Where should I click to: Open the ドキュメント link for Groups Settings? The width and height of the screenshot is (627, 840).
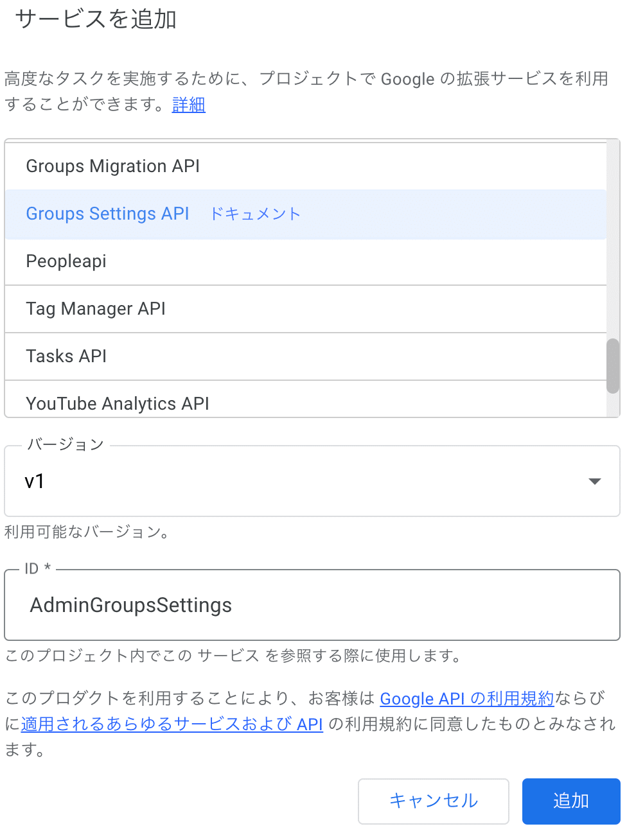click(255, 214)
